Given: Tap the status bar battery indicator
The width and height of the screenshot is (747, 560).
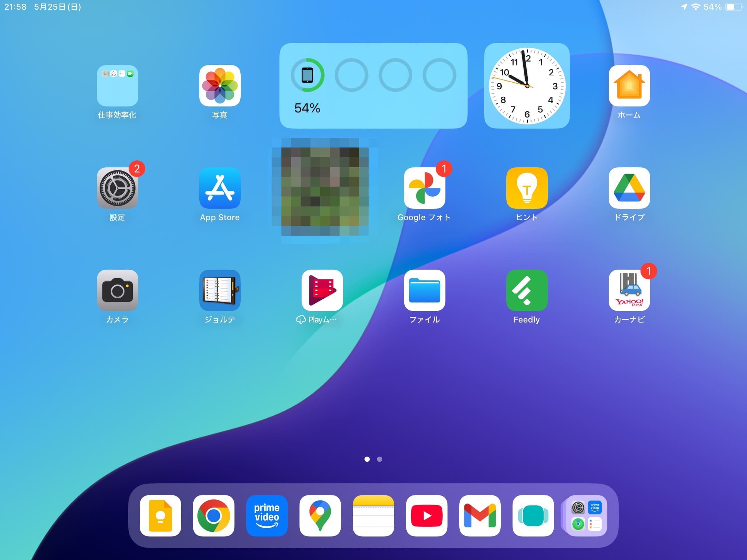Looking at the screenshot, I should pos(734,7).
